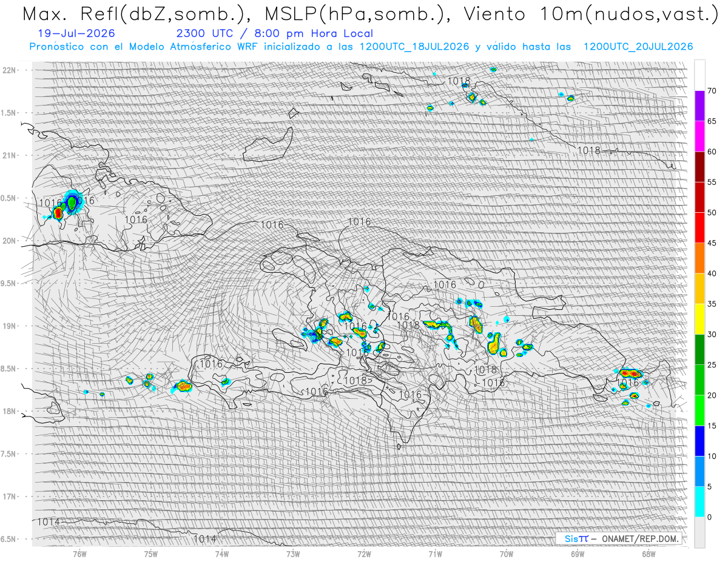The width and height of the screenshot is (728, 562).
Task: Select the yellow 30–35 dBZ color segment
Action: coord(699,319)
